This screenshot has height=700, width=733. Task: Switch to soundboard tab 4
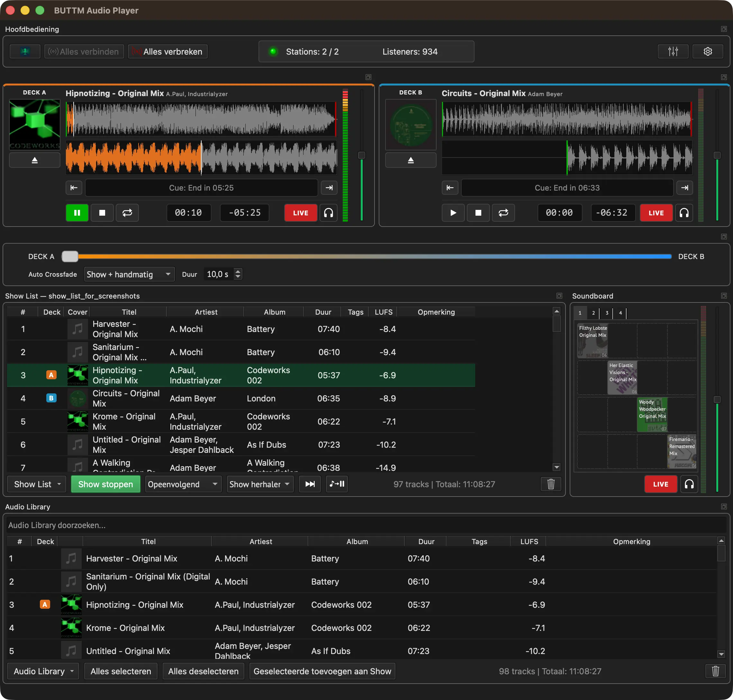[620, 313]
